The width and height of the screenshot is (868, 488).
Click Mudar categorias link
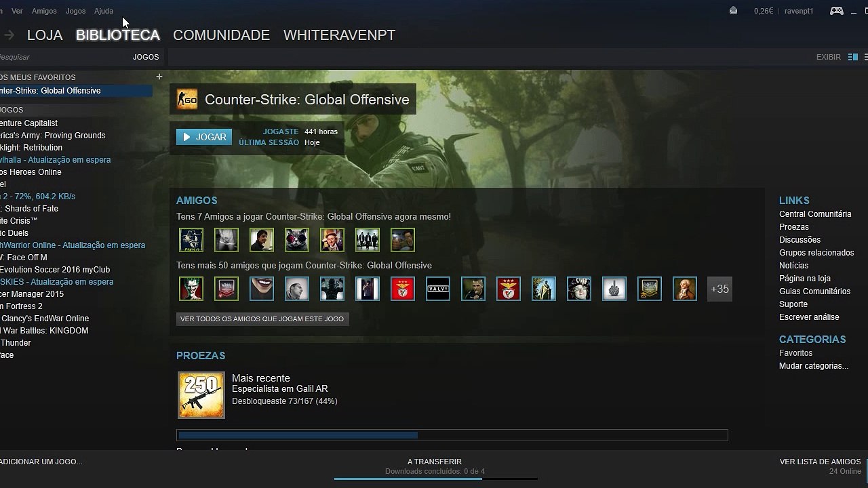tap(814, 366)
